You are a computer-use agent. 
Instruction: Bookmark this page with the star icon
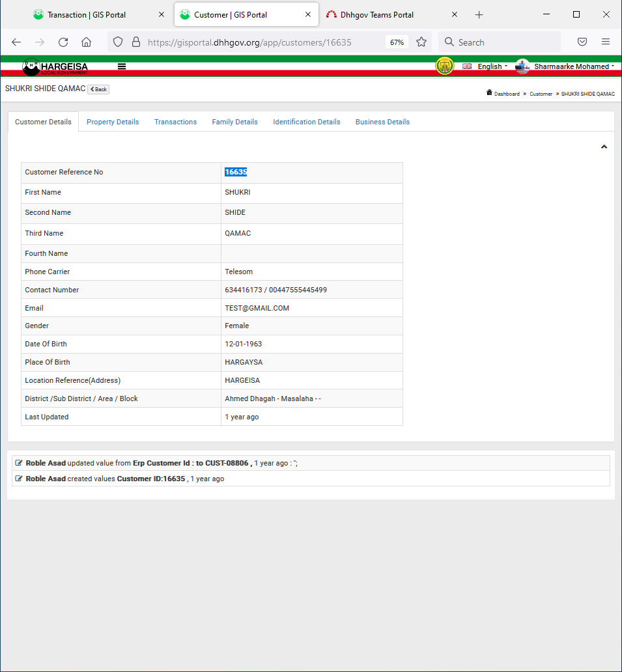coord(421,42)
